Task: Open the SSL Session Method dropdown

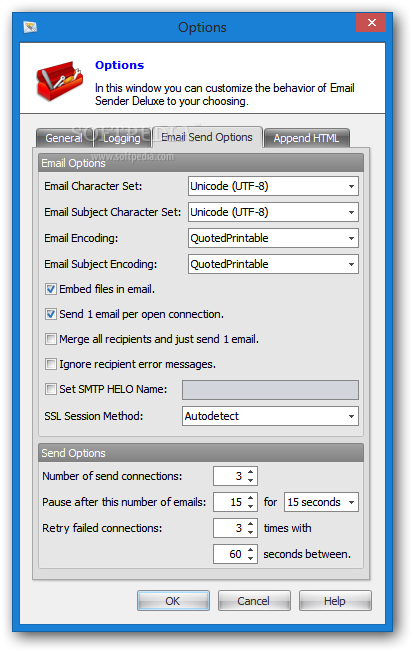Action: coord(270,416)
